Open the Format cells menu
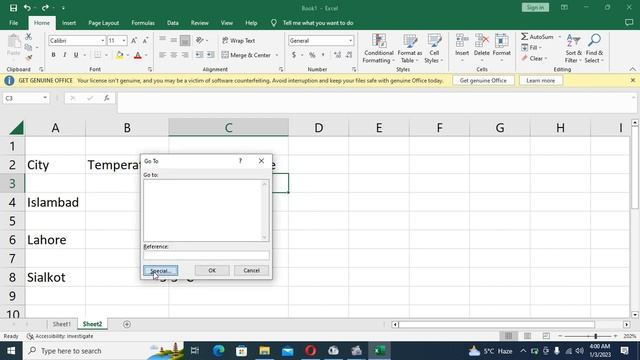Screen dimensions: 640x360 point(502,48)
